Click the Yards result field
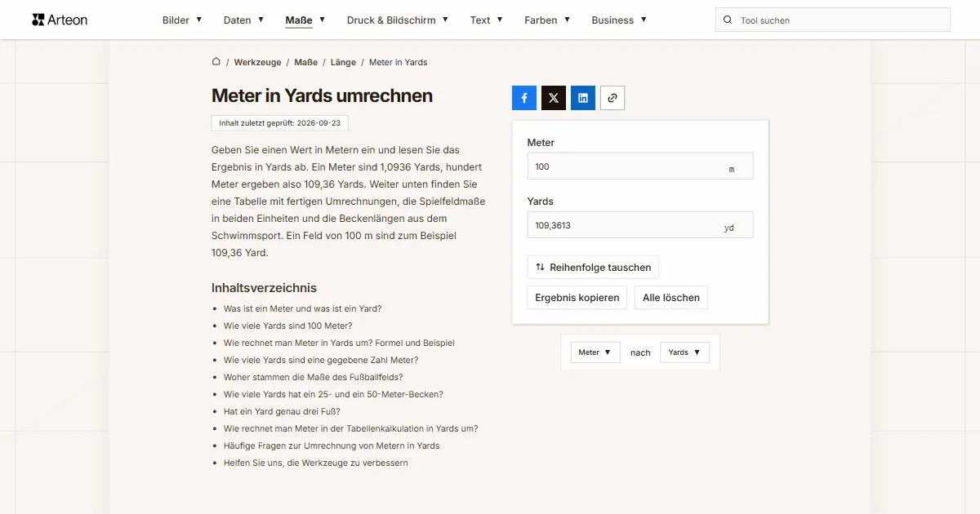 640,225
